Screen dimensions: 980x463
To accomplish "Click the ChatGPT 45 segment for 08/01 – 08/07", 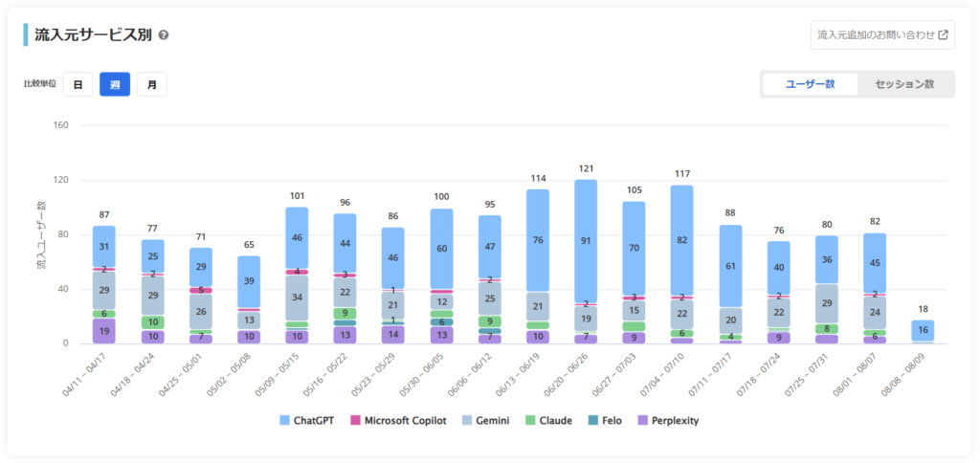I will pyautogui.click(x=875, y=263).
